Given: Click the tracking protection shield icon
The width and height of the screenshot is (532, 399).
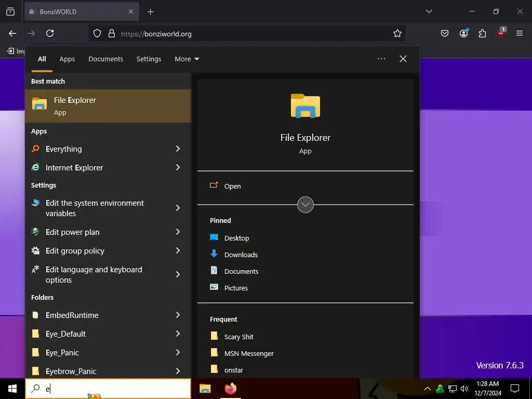Looking at the screenshot, I should tap(97, 33).
